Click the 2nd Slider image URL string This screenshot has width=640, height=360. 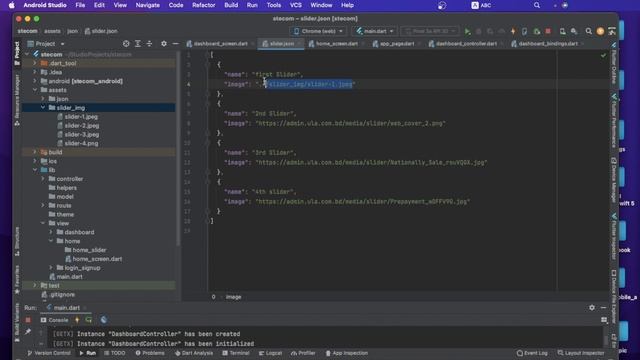(x=351, y=123)
